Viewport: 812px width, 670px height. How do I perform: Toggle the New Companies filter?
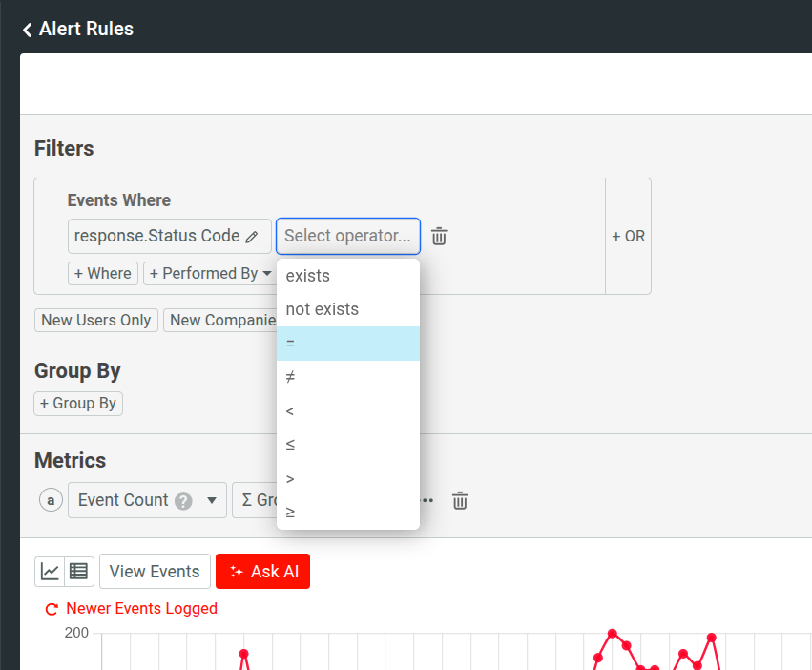pyautogui.click(x=221, y=320)
